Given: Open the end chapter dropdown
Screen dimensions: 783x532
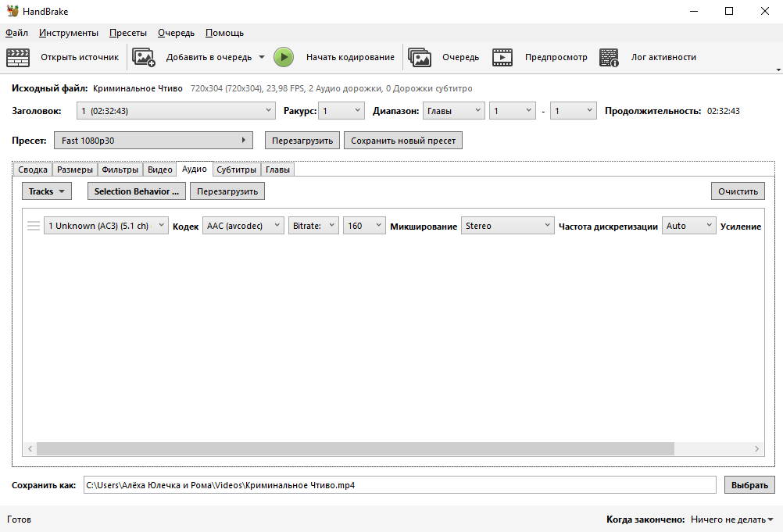Looking at the screenshot, I should 574,111.
